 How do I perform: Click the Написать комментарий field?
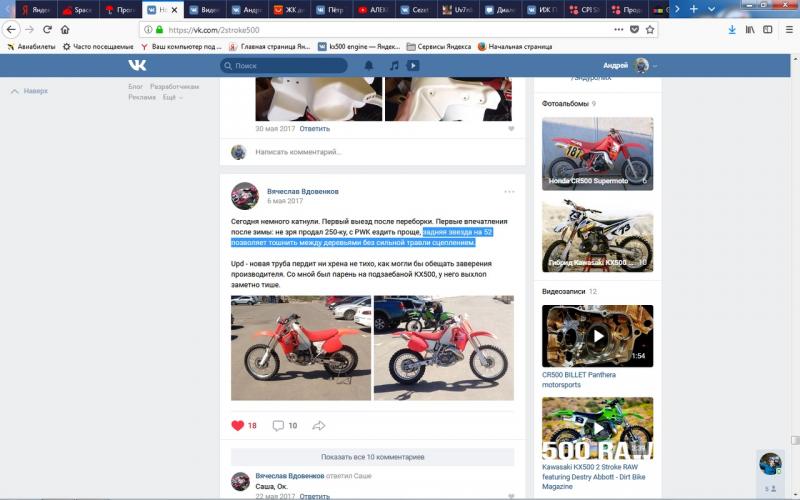(298, 152)
